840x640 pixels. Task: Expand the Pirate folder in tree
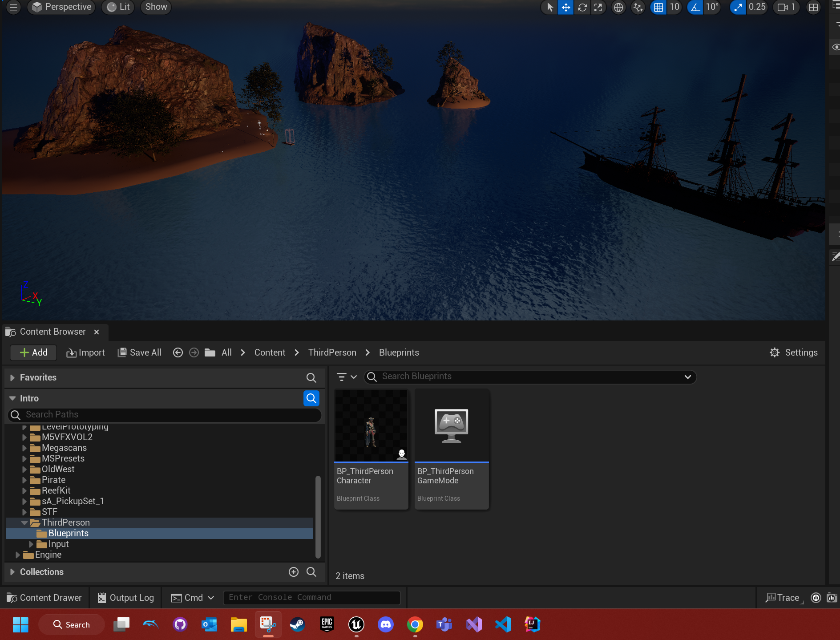[x=24, y=480]
